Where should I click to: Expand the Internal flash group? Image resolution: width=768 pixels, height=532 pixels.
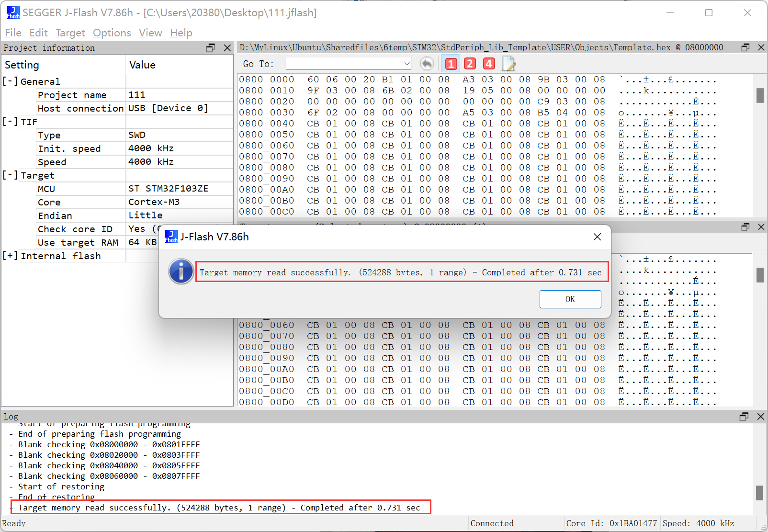point(10,256)
